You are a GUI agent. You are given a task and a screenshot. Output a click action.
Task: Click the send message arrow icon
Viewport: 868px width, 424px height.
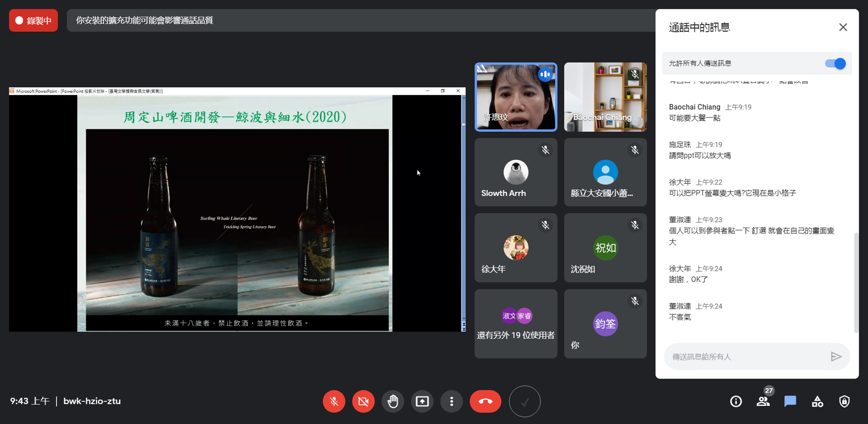[x=836, y=357]
